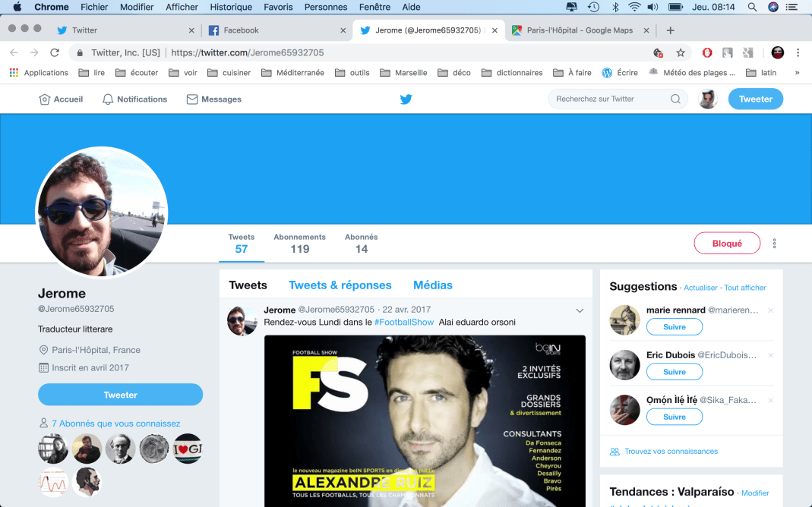The image size is (812, 507).
Task: Open the new tab plus button
Action: pyautogui.click(x=670, y=30)
